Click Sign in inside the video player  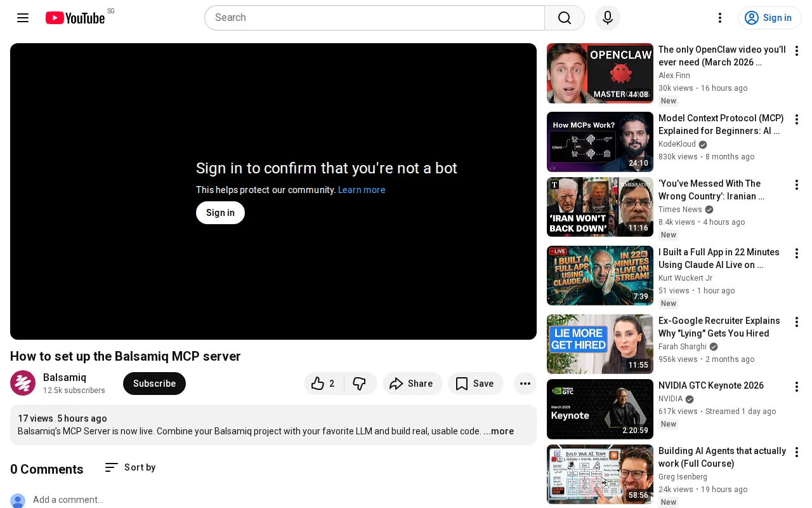pyautogui.click(x=220, y=213)
